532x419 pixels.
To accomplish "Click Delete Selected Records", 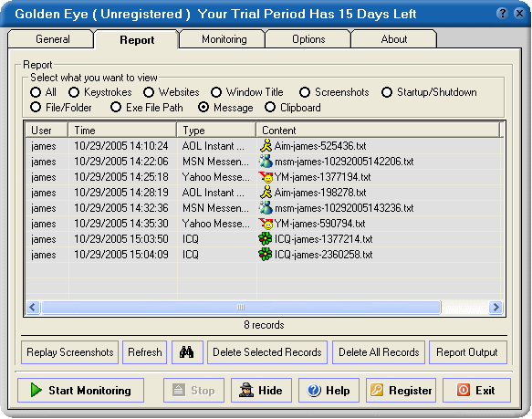I will pyautogui.click(x=267, y=352).
